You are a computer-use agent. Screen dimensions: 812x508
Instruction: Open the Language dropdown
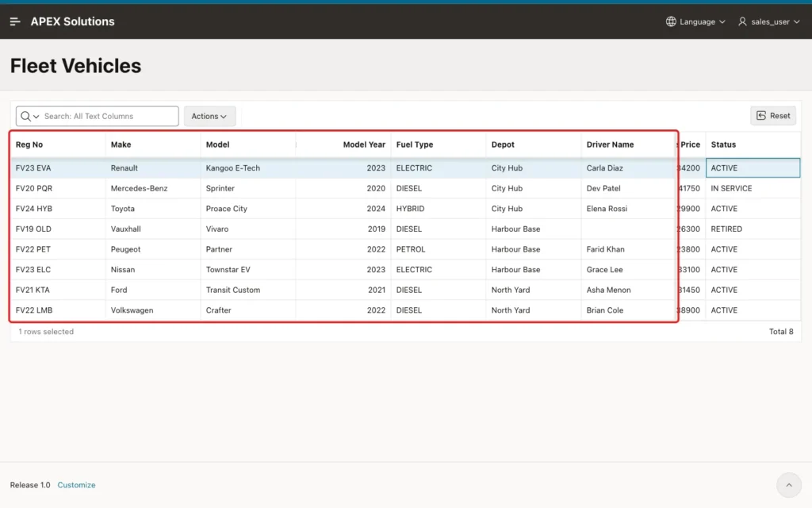point(695,21)
